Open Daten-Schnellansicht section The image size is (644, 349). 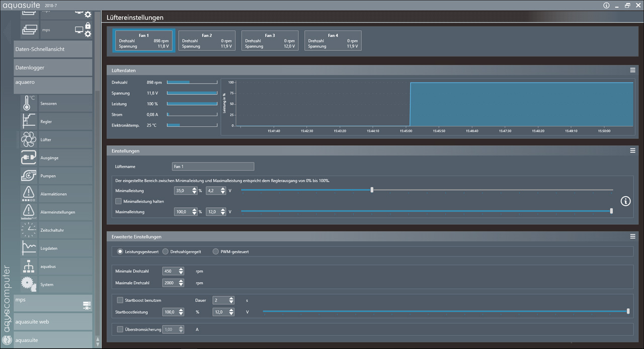53,49
